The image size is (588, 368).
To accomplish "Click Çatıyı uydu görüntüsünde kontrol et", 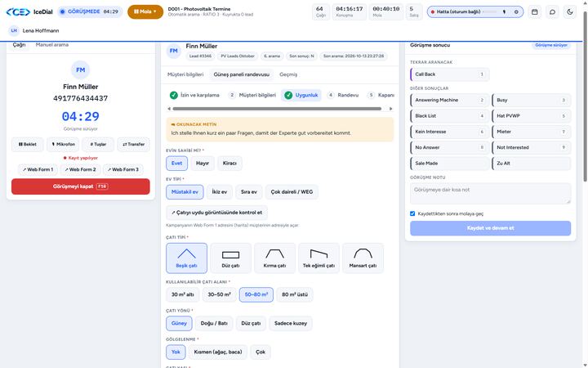I will coord(216,213).
